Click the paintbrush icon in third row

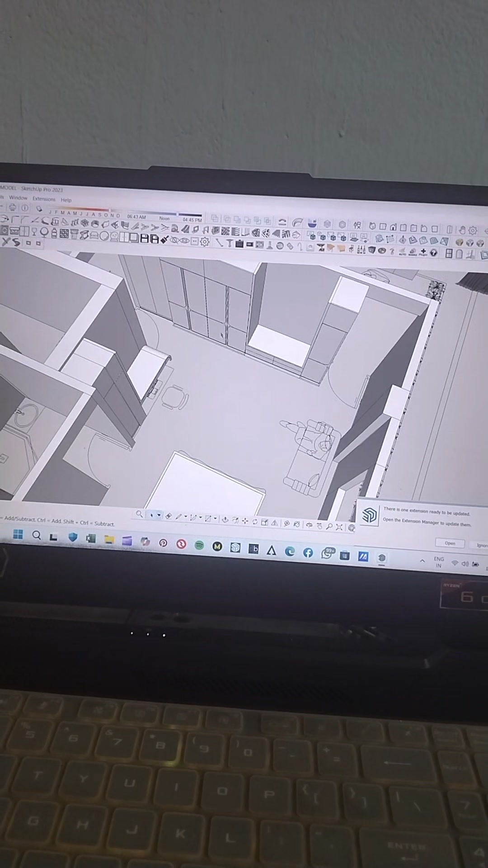tap(164, 240)
